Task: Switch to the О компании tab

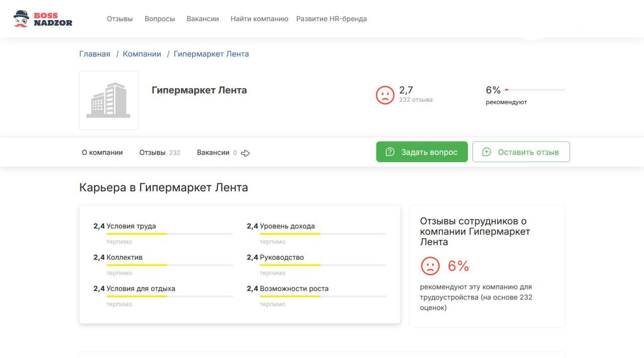Action: coord(102,153)
